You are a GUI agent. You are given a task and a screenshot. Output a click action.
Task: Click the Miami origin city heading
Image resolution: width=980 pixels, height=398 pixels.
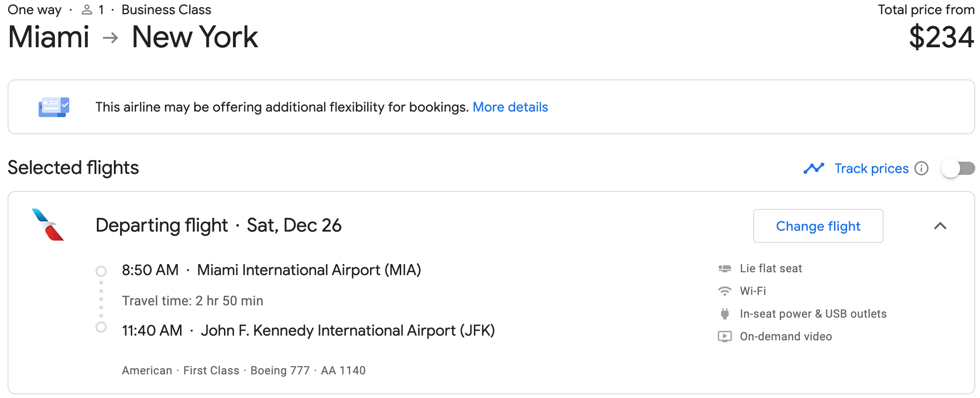tap(49, 37)
